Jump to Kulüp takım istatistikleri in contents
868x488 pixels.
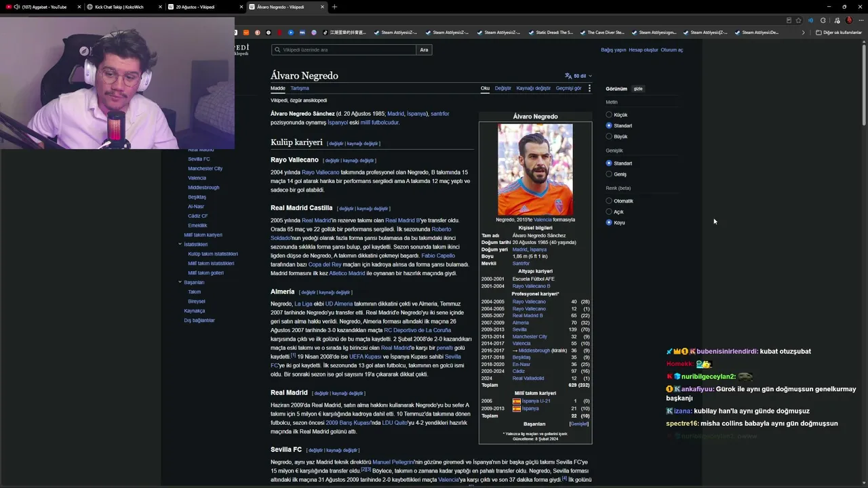pyautogui.click(x=213, y=254)
